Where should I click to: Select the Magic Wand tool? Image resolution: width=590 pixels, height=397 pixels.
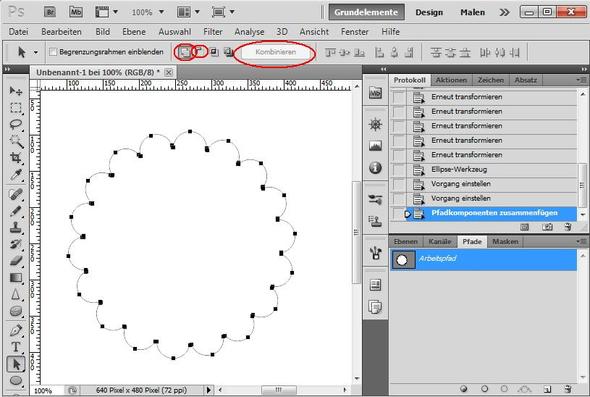[x=15, y=141]
